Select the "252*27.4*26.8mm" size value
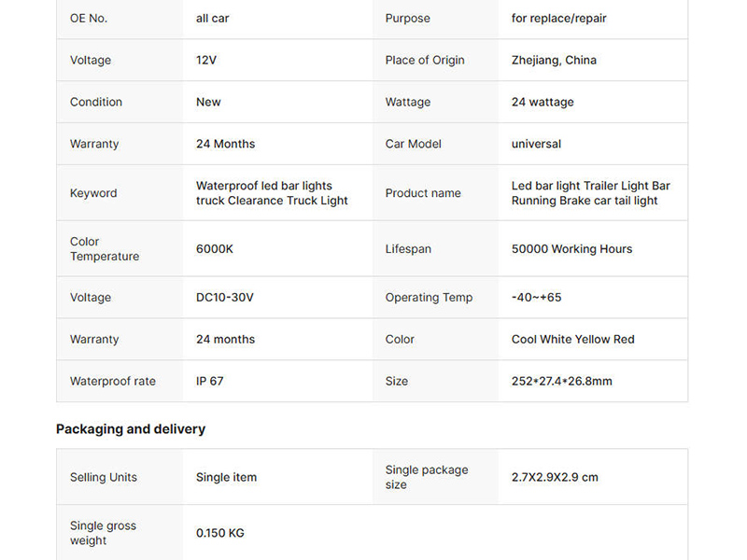This screenshot has width=747, height=560. pos(562,382)
